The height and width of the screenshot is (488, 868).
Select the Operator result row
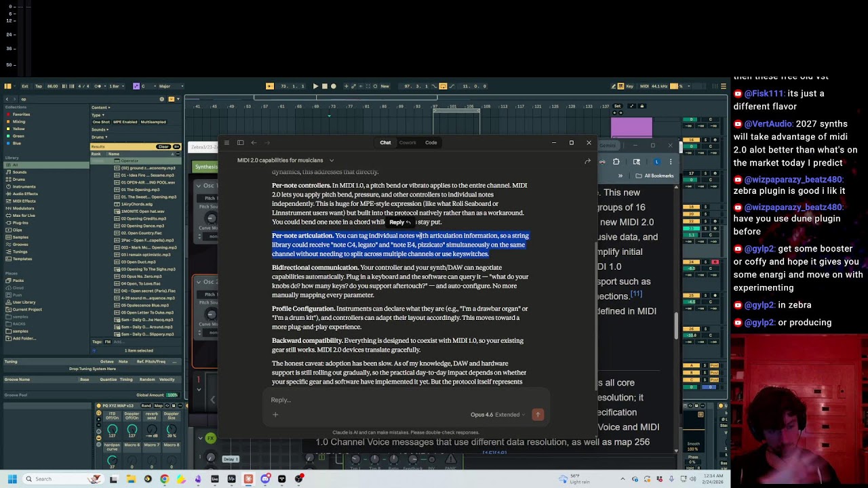[x=134, y=161]
